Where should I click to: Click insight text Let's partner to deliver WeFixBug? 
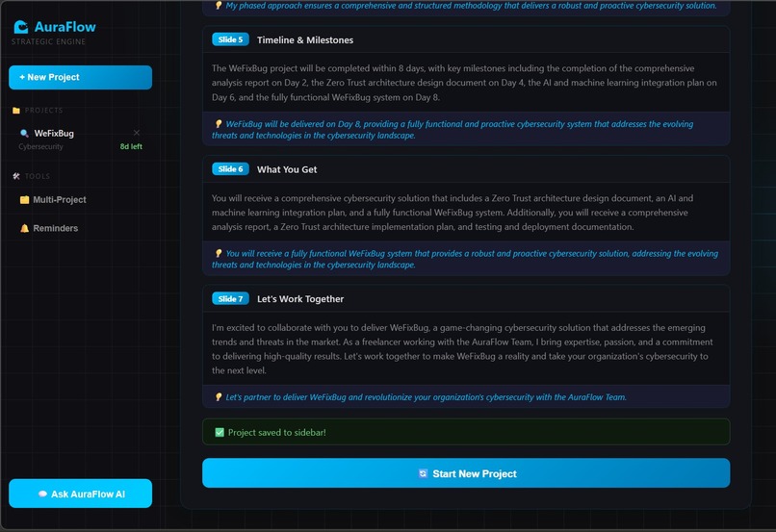coord(427,397)
